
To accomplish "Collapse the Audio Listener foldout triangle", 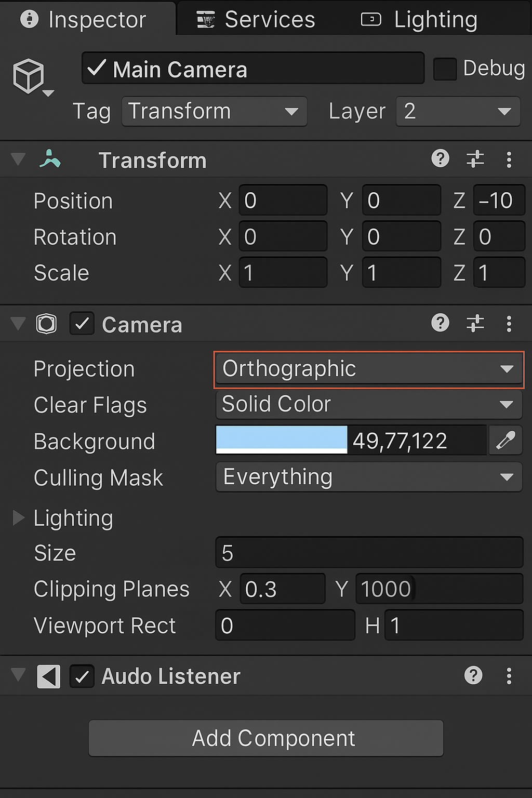I will tap(18, 675).
